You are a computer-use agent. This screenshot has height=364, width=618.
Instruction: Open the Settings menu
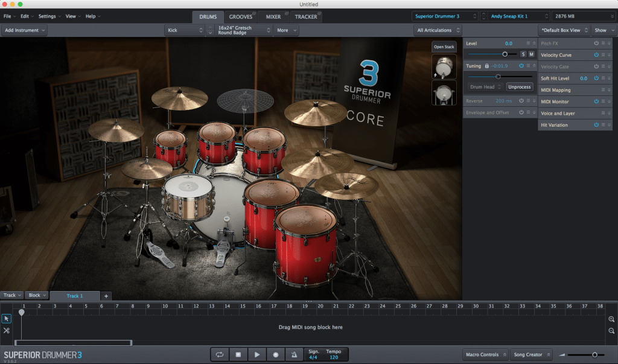[47, 16]
